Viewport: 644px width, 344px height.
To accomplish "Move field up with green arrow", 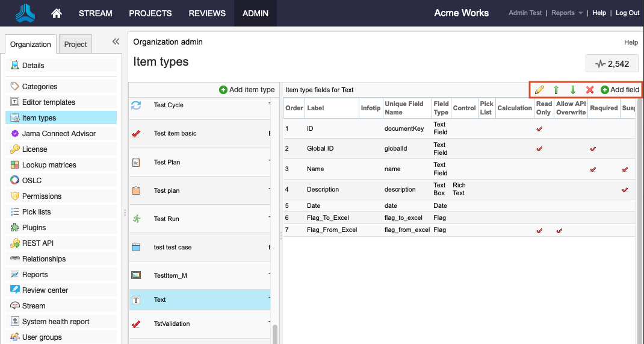I will [556, 90].
